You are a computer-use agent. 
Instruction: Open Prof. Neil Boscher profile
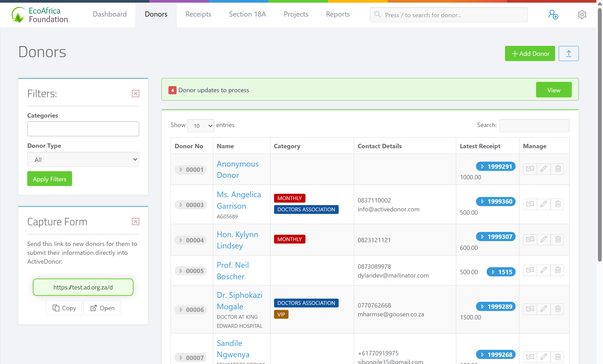[233, 271]
